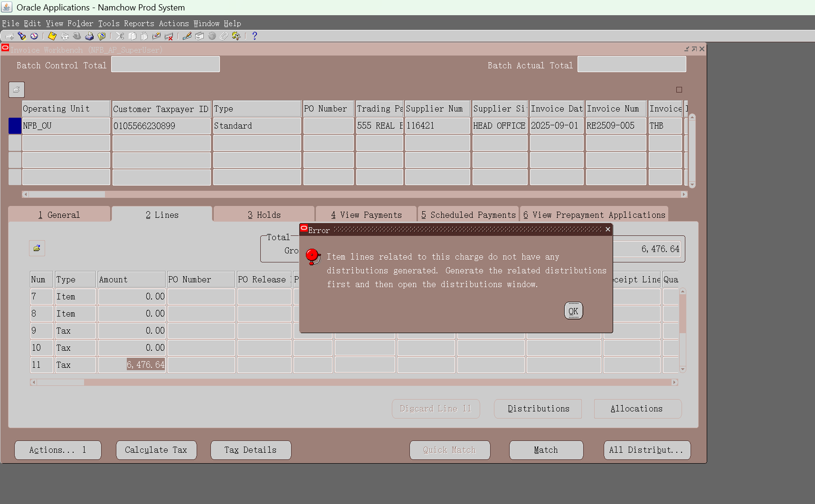Screen dimensions: 815x504
Task: Click into the Batch Actual Total field
Action: tap(632, 65)
